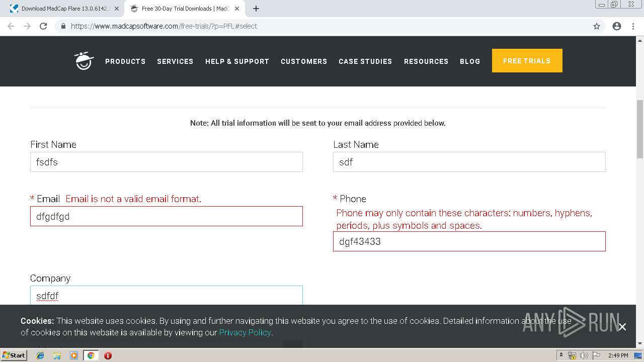Open the red antivirus taskbar icon

pos(108,355)
